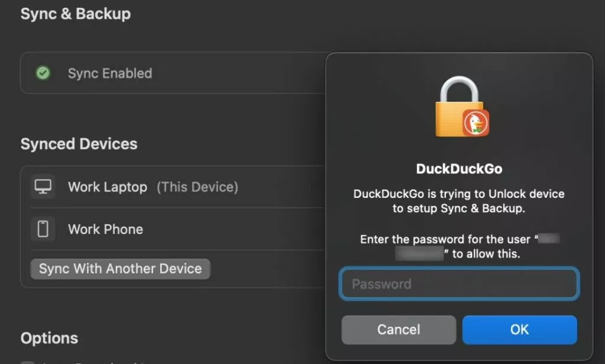Click the phone icon beside Work Phone

point(43,229)
